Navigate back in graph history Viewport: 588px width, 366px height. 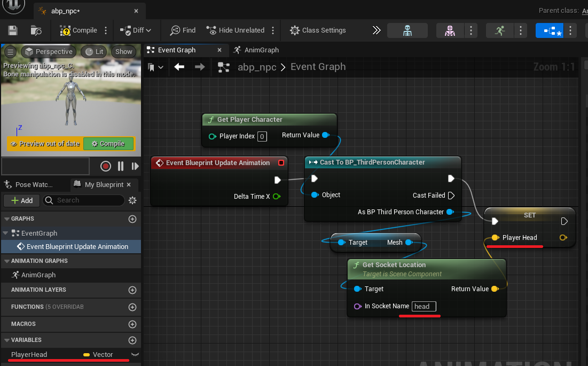click(179, 67)
